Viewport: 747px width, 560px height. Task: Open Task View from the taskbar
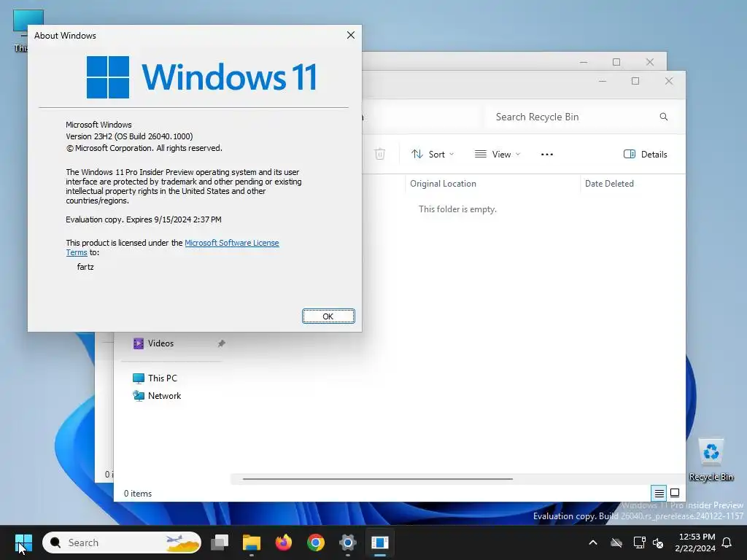(x=220, y=542)
